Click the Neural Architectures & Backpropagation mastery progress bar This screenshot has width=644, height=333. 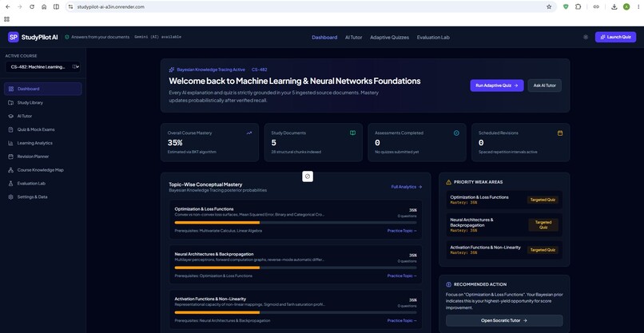296,268
